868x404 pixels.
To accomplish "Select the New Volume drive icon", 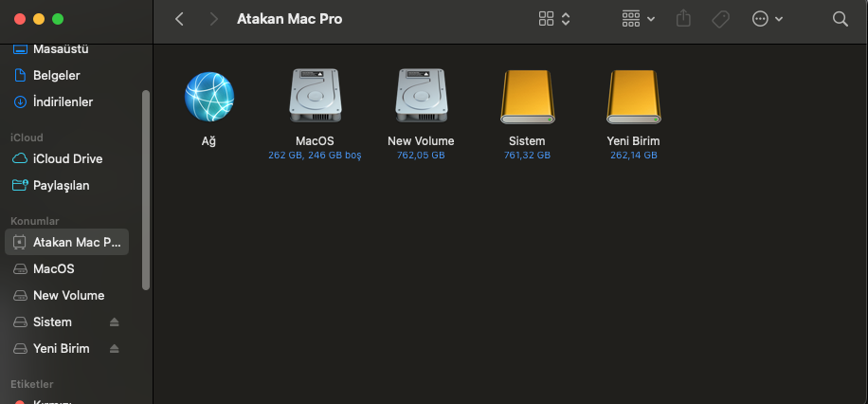I will (x=421, y=97).
